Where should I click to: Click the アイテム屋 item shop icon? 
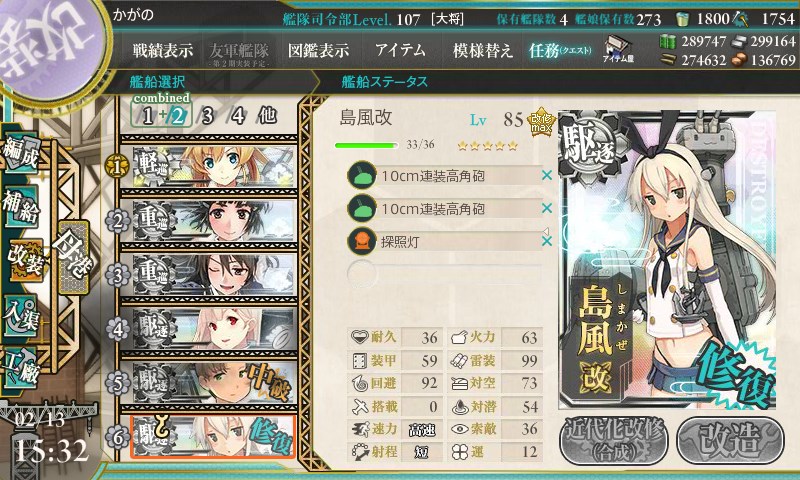[x=618, y=49]
